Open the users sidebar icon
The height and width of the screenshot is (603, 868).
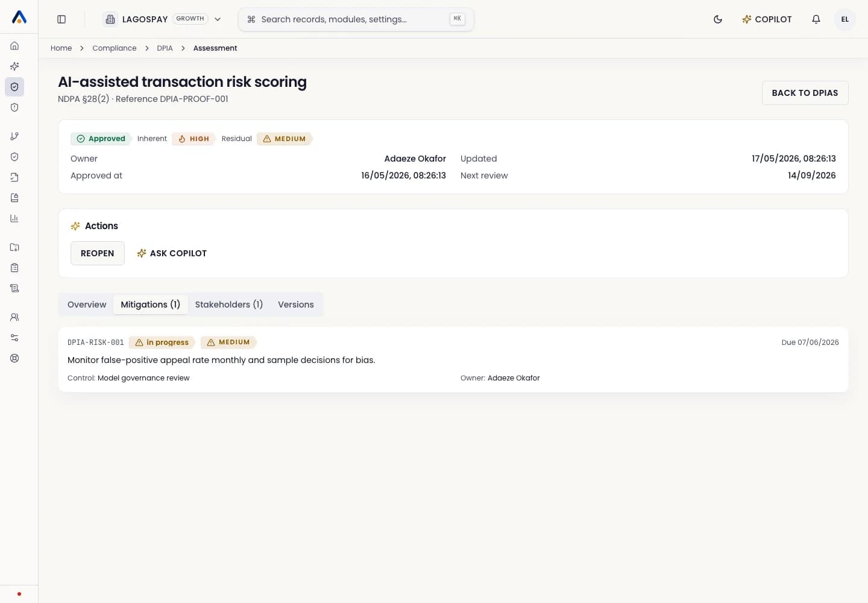tap(14, 317)
